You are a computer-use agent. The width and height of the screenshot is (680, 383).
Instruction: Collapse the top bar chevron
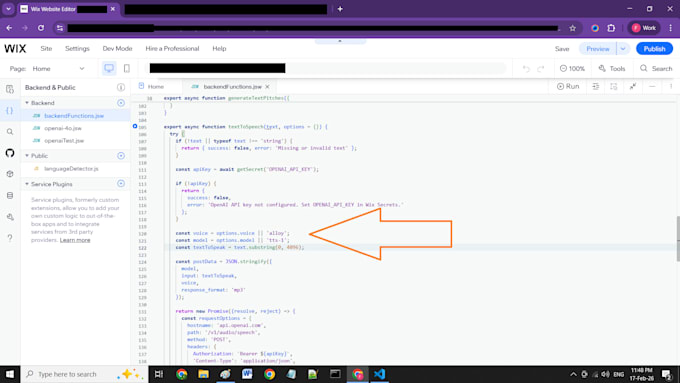click(340, 41)
